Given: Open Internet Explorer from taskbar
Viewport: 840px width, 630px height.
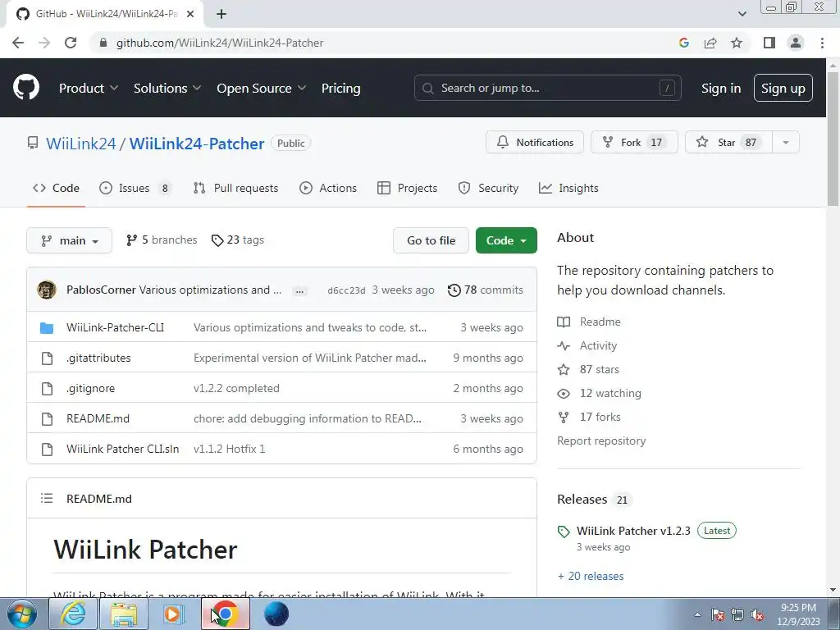Looking at the screenshot, I should click(x=73, y=614).
